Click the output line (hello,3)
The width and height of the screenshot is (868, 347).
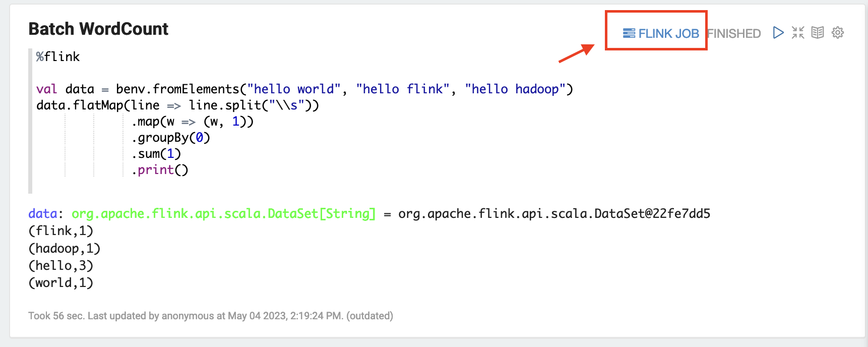click(x=60, y=265)
